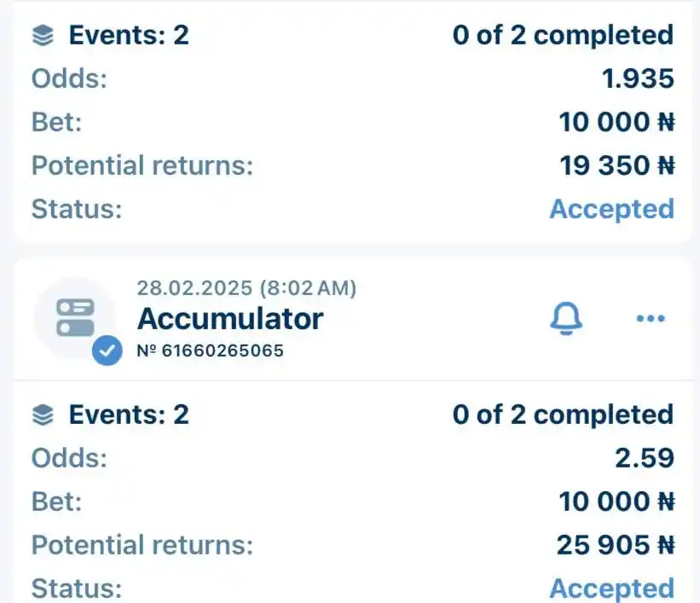Click the Accepted status below 25 905 returns
The width and height of the screenshot is (700, 603).
(611, 589)
